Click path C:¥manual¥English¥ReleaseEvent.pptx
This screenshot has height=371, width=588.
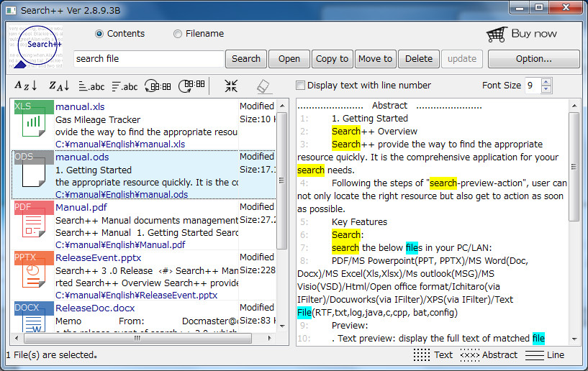click(x=136, y=296)
